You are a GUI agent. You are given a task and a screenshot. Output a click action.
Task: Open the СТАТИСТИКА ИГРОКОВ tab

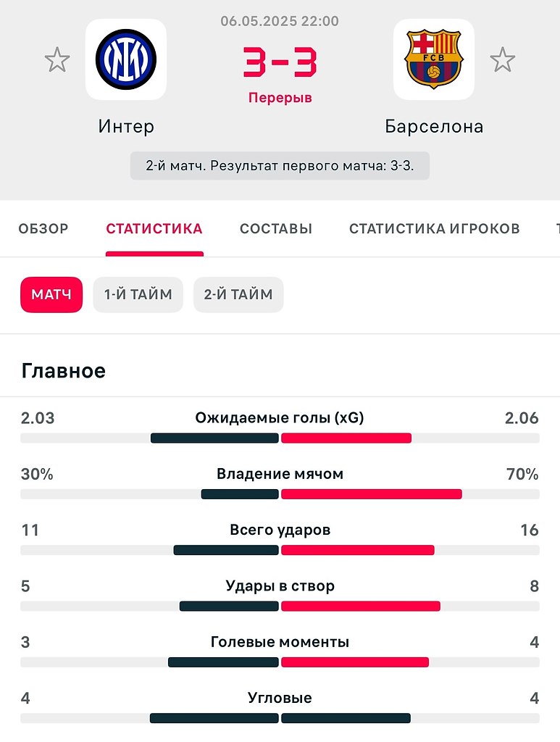[435, 229]
